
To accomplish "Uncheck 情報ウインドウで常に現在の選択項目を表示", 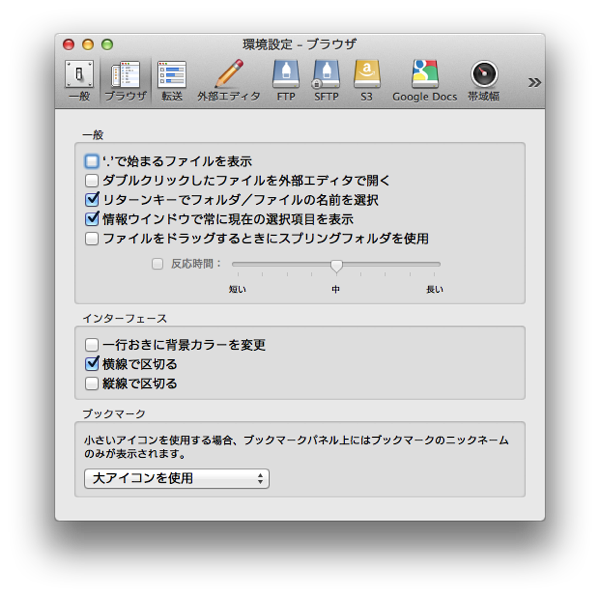I will point(92,219).
